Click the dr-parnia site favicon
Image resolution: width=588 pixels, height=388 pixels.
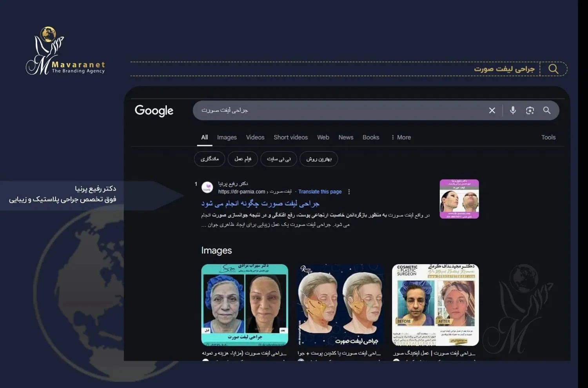(x=207, y=187)
